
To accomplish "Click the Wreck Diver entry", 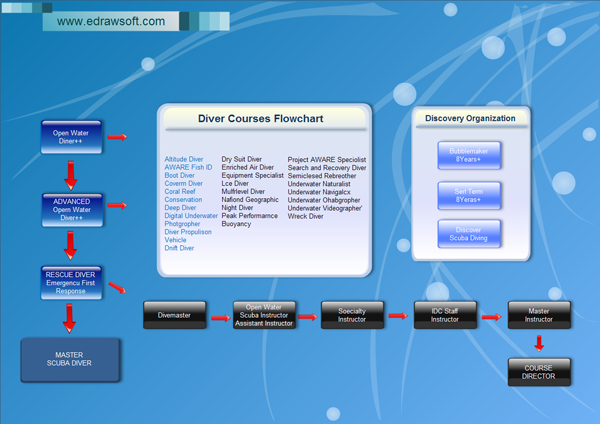I will [x=305, y=216].
